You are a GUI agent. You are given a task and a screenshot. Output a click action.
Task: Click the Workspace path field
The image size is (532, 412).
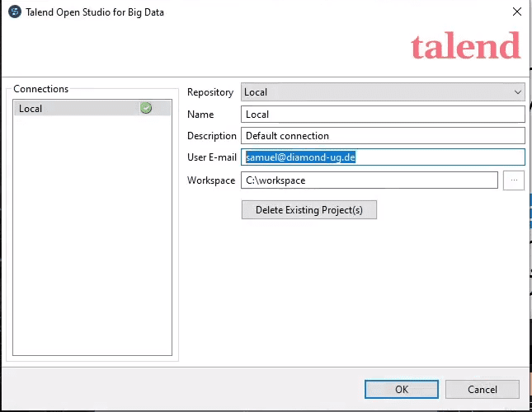click(370, 180)
